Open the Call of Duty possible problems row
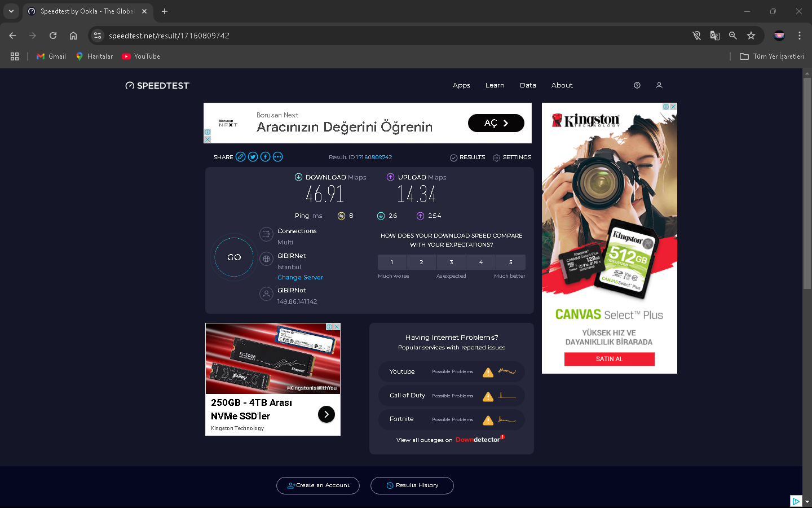Image resolution: width=812 pixels, height=508 pixels. click(x=452, y=395)
